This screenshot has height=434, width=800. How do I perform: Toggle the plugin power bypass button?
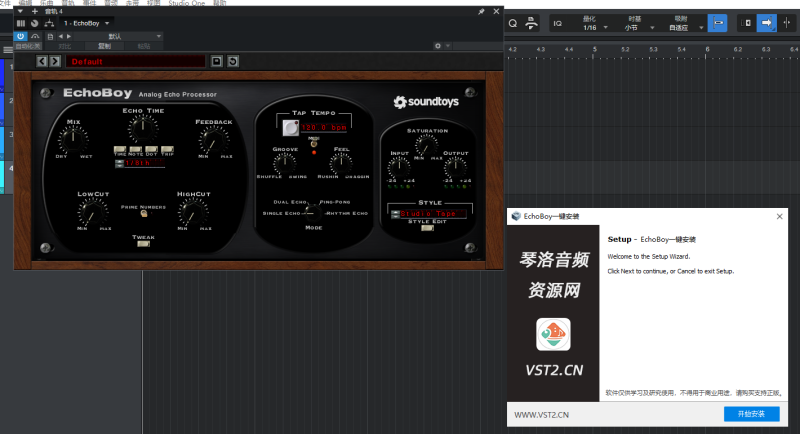(20, 35)
